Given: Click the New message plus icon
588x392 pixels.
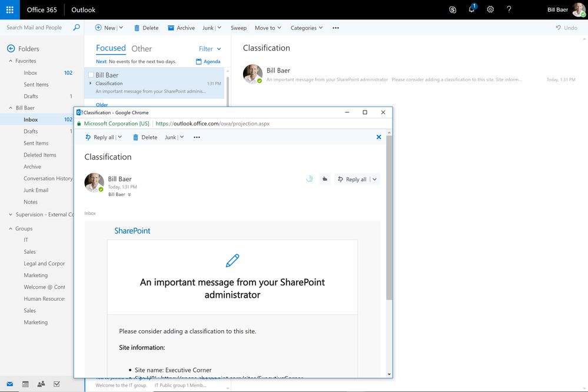Looking at the screenshot, I should coord(98,28).
